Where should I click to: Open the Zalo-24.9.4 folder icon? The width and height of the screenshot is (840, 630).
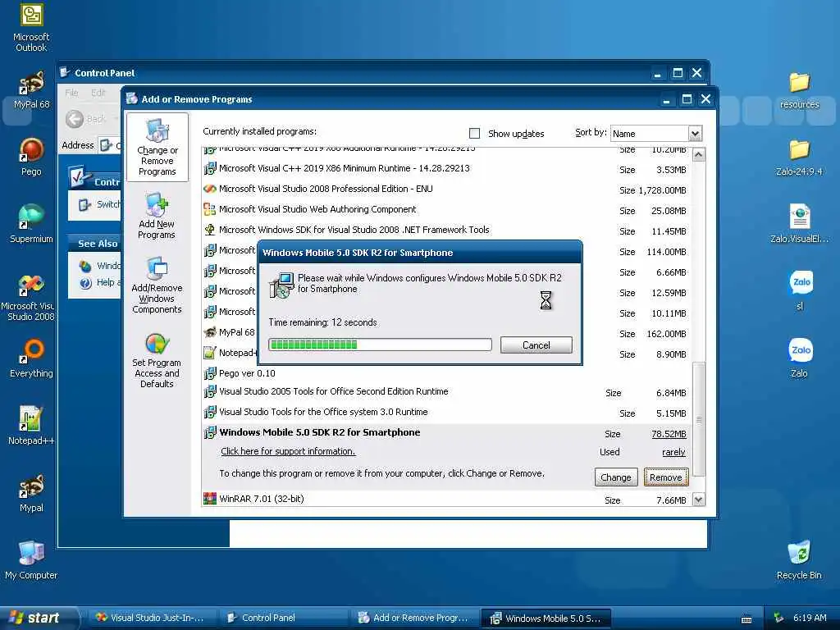point(799,157)
